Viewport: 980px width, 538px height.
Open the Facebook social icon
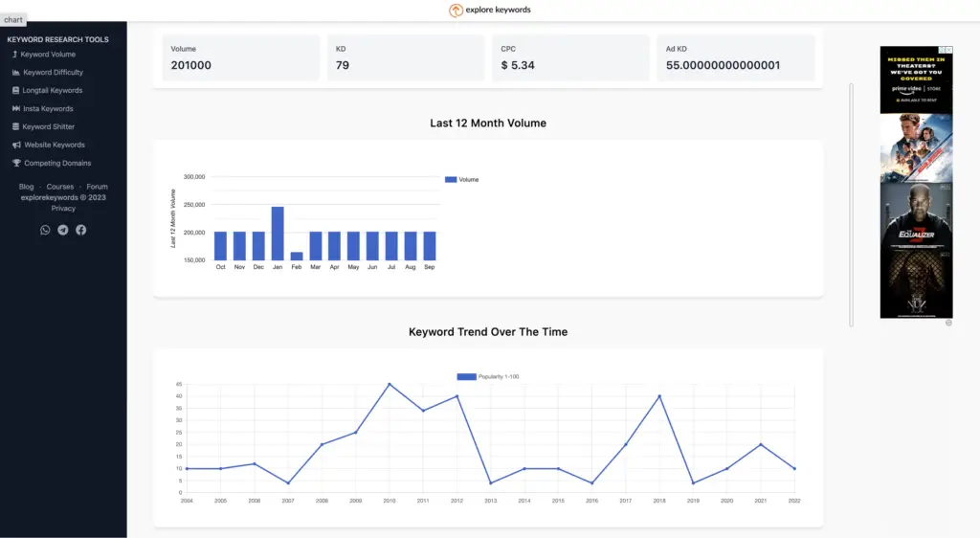tap(81, 230)
